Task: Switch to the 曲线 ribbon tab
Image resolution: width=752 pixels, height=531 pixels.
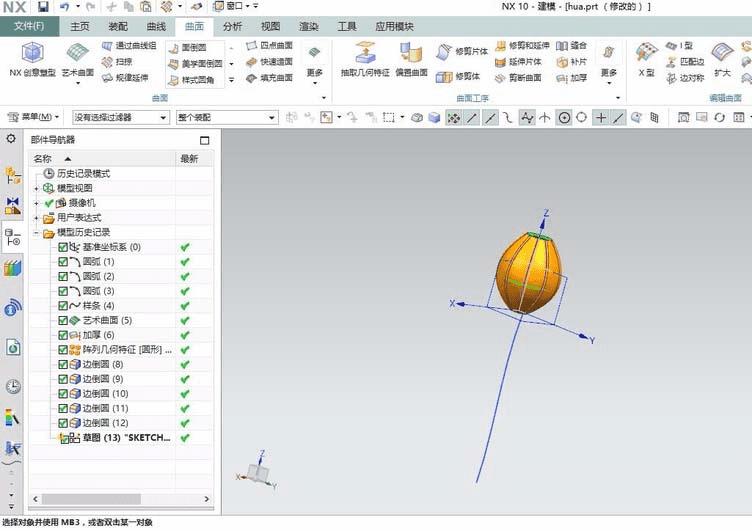Action: [x=156, y=26]
